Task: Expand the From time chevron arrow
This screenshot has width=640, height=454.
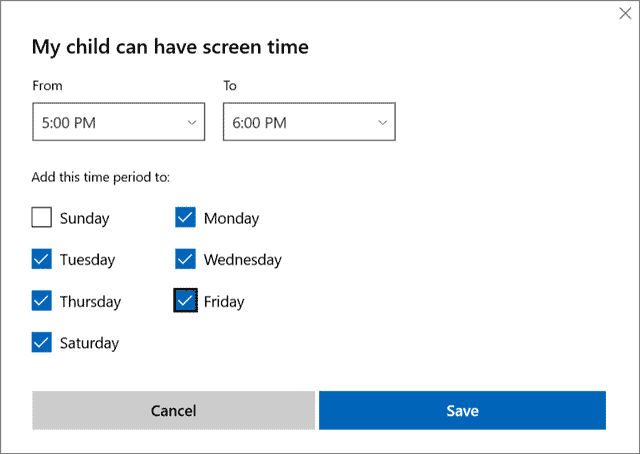Action: tap(192, 122)
